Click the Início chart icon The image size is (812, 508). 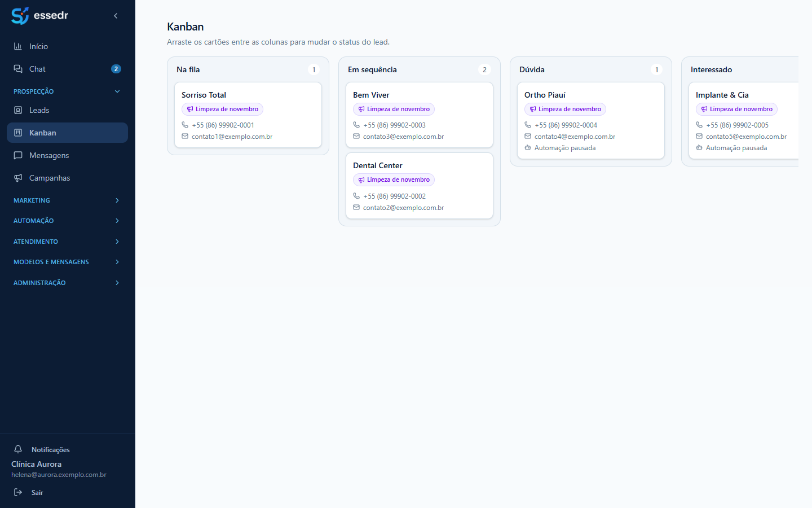pos(18,46)
